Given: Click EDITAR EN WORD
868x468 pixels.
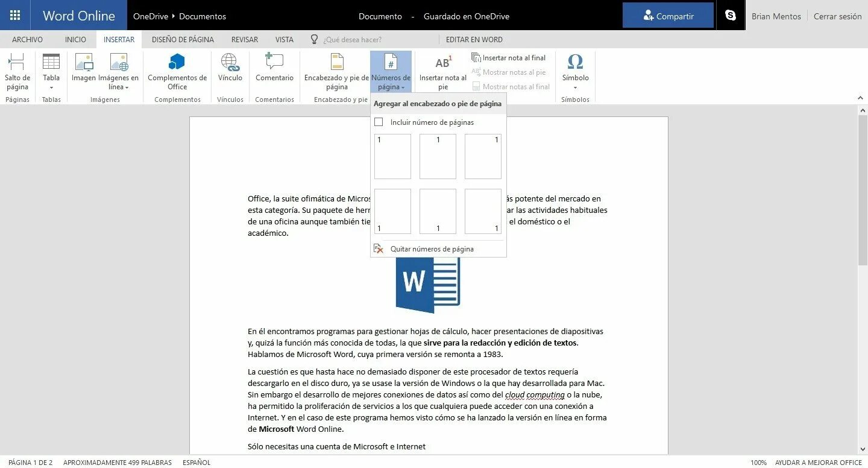Looking at the screenshot, I should 474,39.
